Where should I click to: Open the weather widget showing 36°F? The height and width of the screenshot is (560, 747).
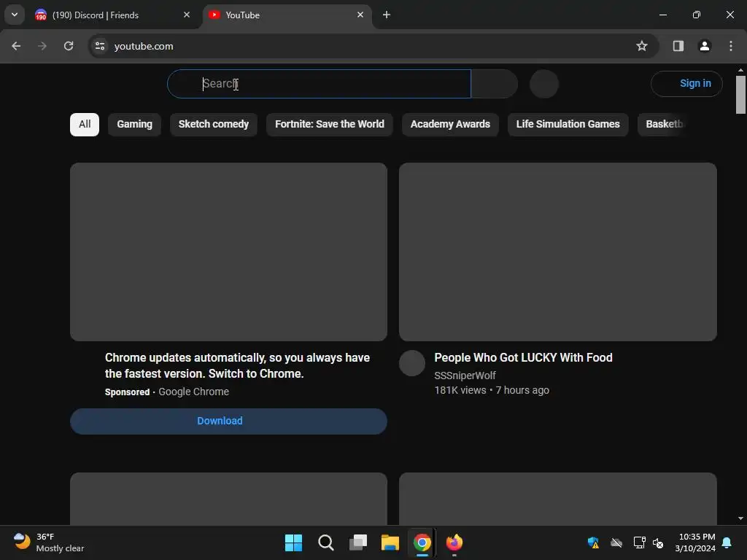(x=48, y=542)
